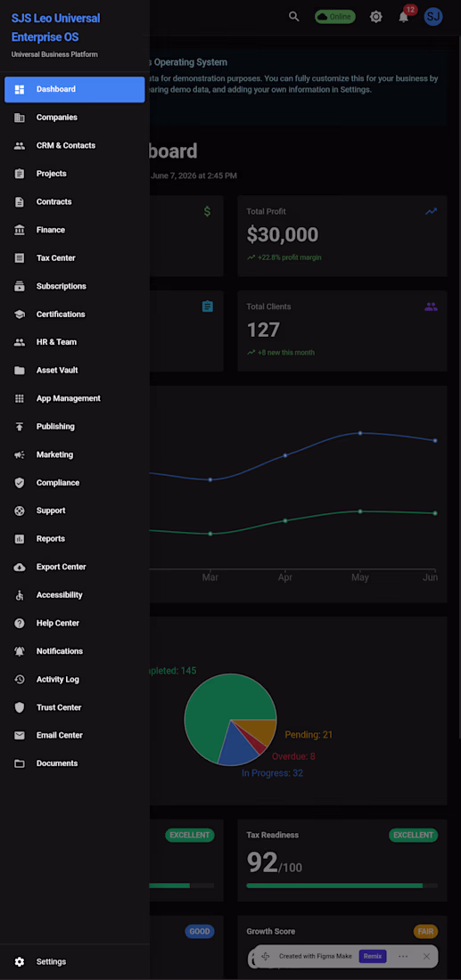Open the Reports menu label
The height and width of the screenshot is (980, 461).
coord(51,539)
